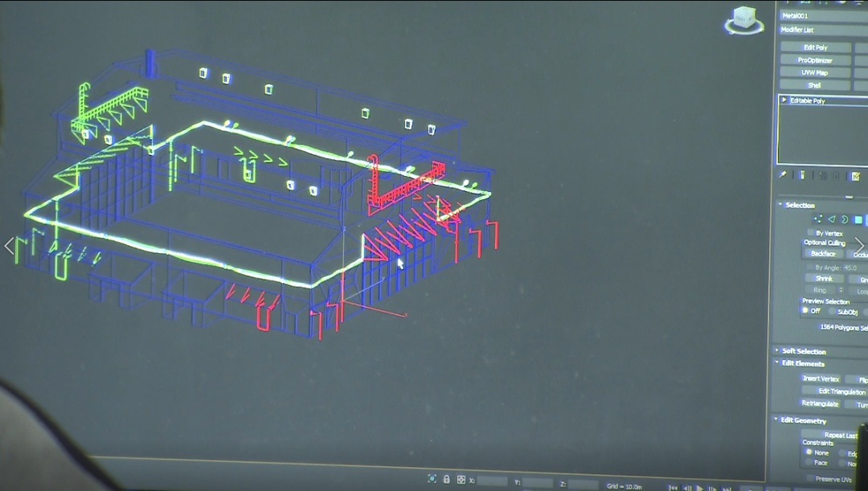
Task: Select Border sub-object level icon
Action: (845, 219)
